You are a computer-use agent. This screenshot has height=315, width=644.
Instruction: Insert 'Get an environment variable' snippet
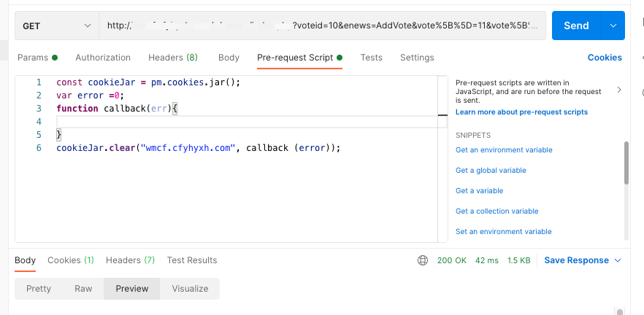504,150
